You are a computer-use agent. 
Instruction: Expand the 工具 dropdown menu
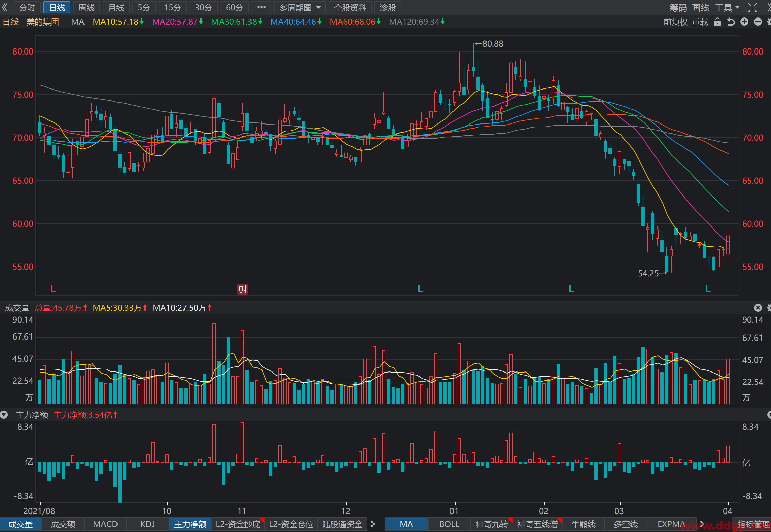pos(727,7)
